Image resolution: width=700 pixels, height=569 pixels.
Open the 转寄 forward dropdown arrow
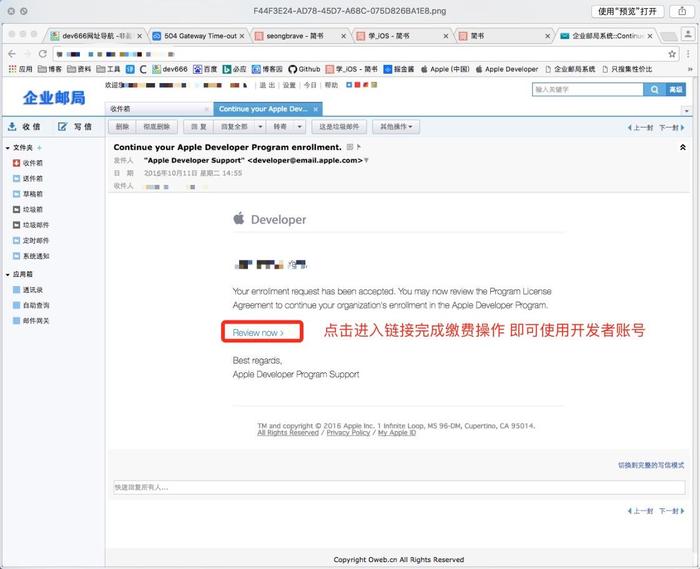300,127
